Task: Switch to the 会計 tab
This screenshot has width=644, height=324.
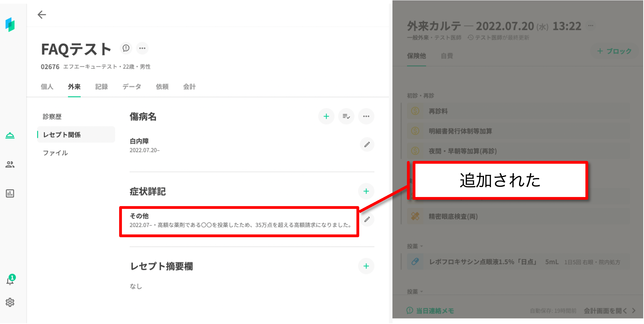Action: pyautogui.click(x=189, y=87)
